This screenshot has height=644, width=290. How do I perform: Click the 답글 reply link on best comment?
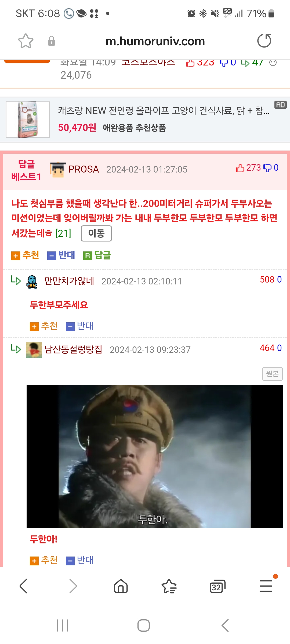[x=97, y=255]
